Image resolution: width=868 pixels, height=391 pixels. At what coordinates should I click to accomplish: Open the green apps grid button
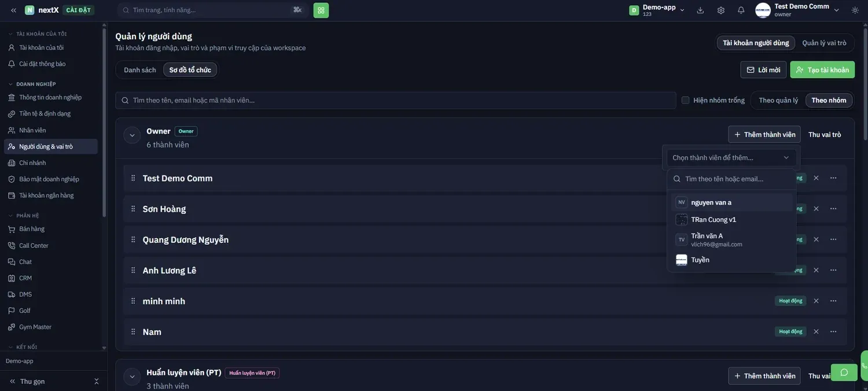click(x=321, y=10)
